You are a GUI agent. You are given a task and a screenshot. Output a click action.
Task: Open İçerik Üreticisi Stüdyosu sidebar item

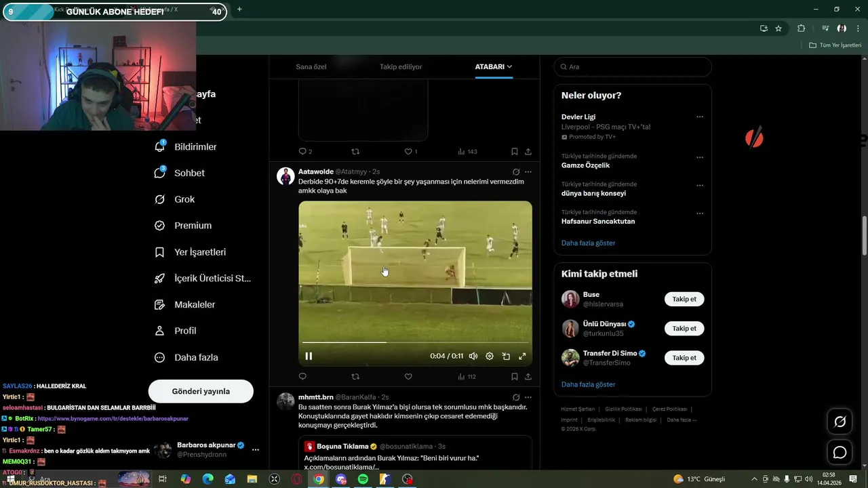pos(203,278)
